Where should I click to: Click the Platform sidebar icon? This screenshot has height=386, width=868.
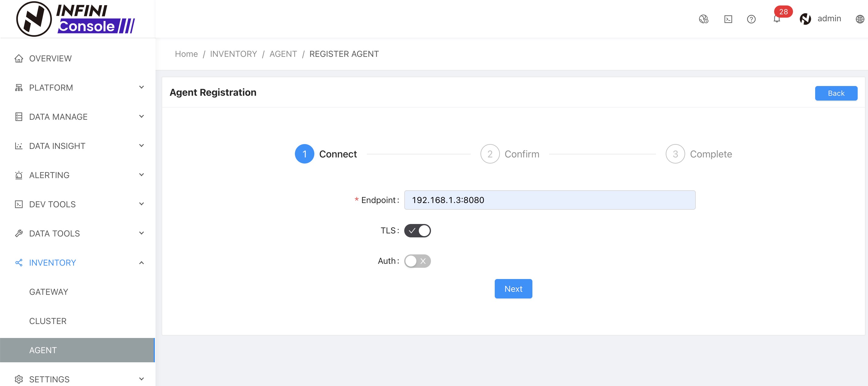pos(19,88)
